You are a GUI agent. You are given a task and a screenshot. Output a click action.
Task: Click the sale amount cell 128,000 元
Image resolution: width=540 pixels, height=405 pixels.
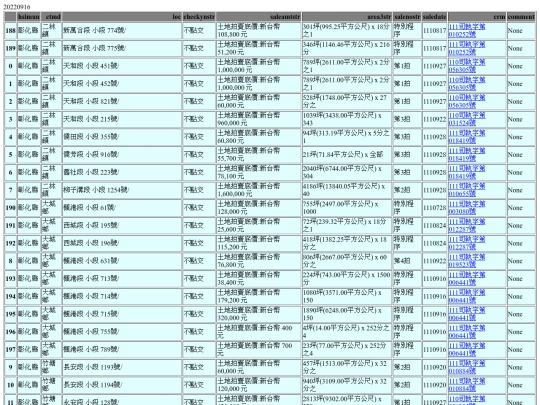(259, 208)
